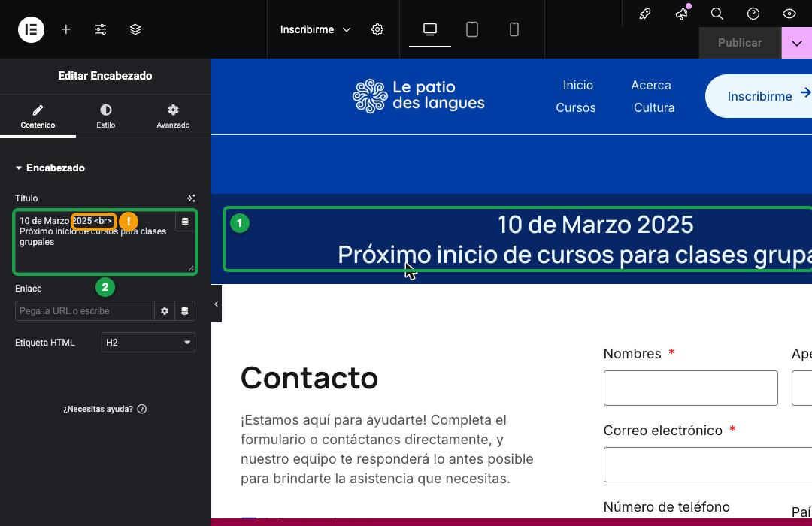
Task: Switch to mobile preview mode
Action: click(514, 29)
